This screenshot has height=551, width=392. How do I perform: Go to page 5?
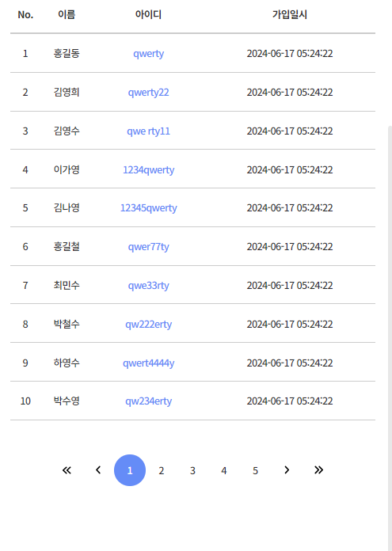(x=256, y=470)
